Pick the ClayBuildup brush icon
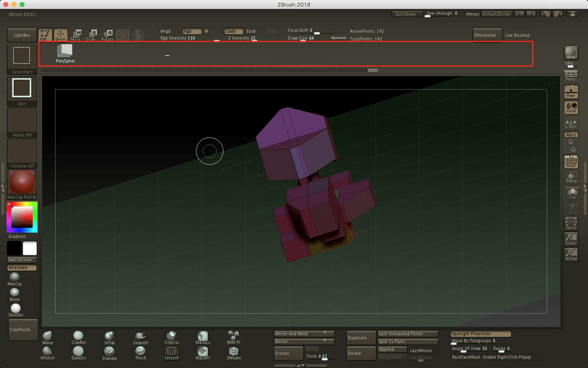Viewport: 588px width, 368px height. (79, 336)
